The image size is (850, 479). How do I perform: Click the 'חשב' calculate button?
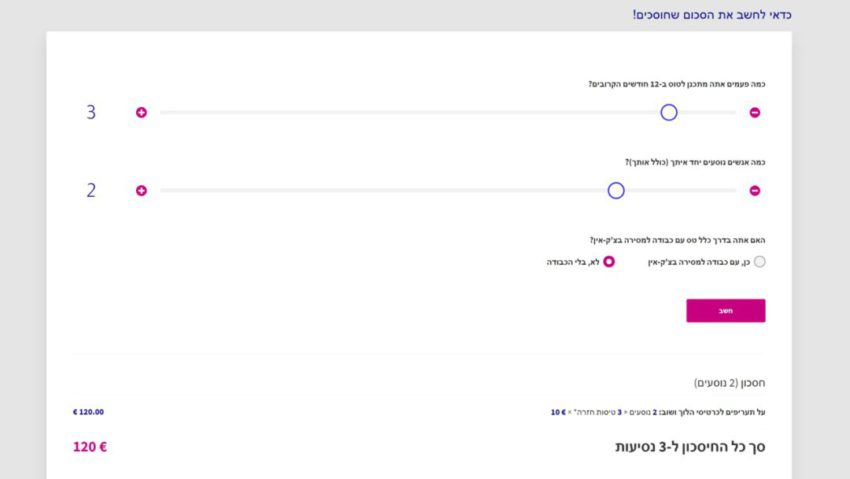tap(726, 310)
